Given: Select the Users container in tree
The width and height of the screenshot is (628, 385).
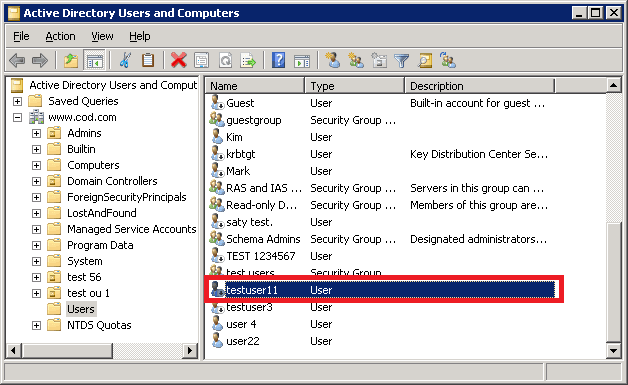Looking at the screenshot, I should pos(81,309).
